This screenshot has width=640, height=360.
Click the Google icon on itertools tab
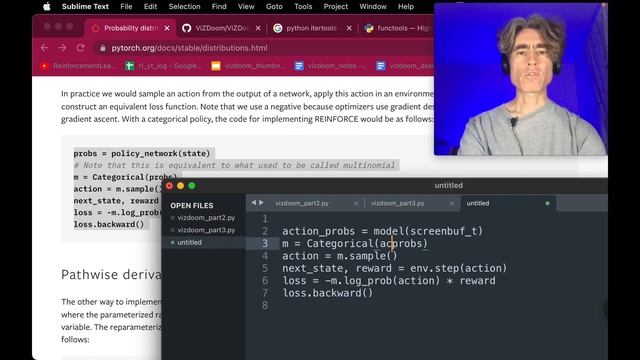[x=278, y=28]
